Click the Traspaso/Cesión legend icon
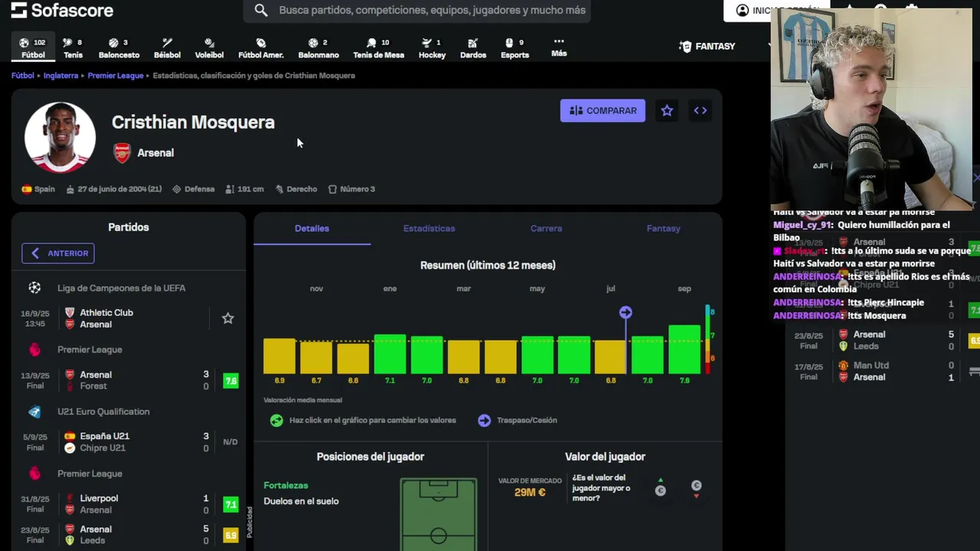The image size is (980, 551). pos(484,420)
